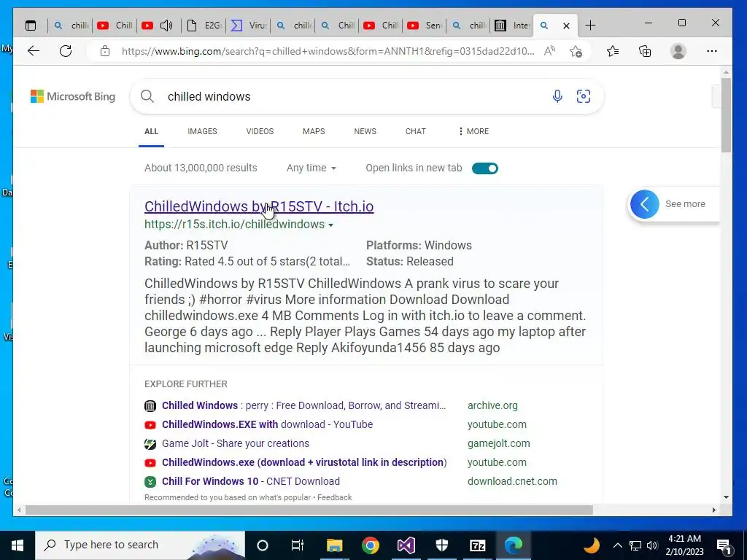This screenshot has width=747, height=560.
Task: Add this page to favorites
Action: [576, 51]
